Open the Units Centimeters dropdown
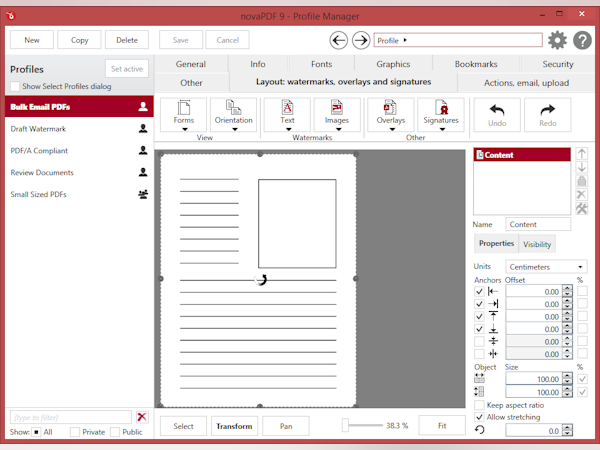Viewport: 600px width, 450px height. [546, 267]
